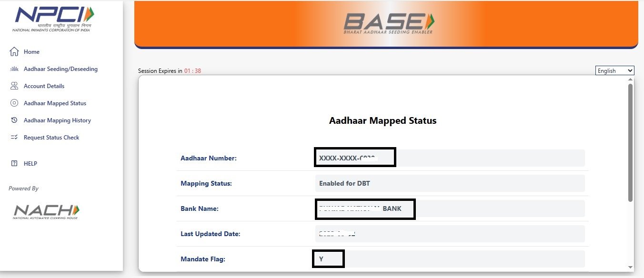Click the Aadhaar Seeding/Deseeding icon

click(14, 69)
